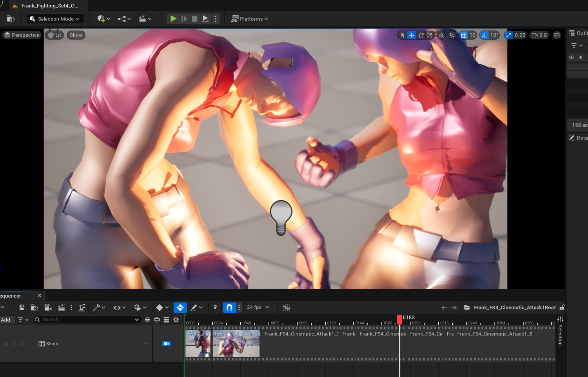The image size is (588, 377).
Task: Activate the Rotate gizmo tool
Action: [x=421, y=35]
